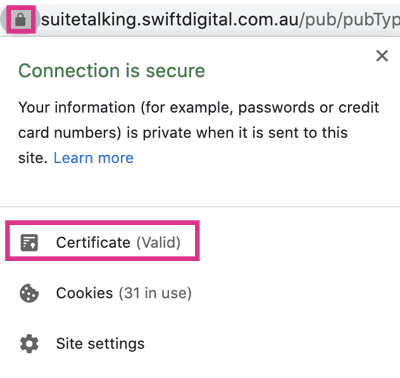Open the Cookies entry
Screen dimensions: 400x378
pos(105,293)
